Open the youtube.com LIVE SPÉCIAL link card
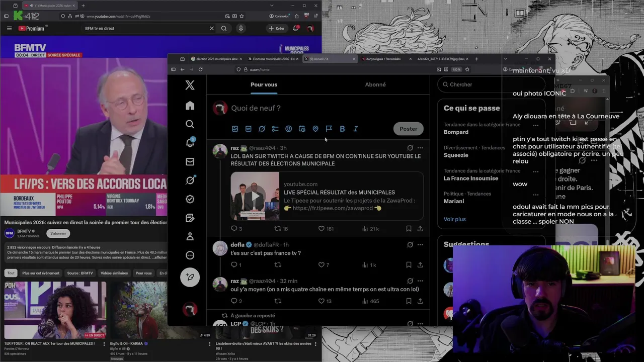This screenshot has height=362, width=644. click(x=327, y=196)
